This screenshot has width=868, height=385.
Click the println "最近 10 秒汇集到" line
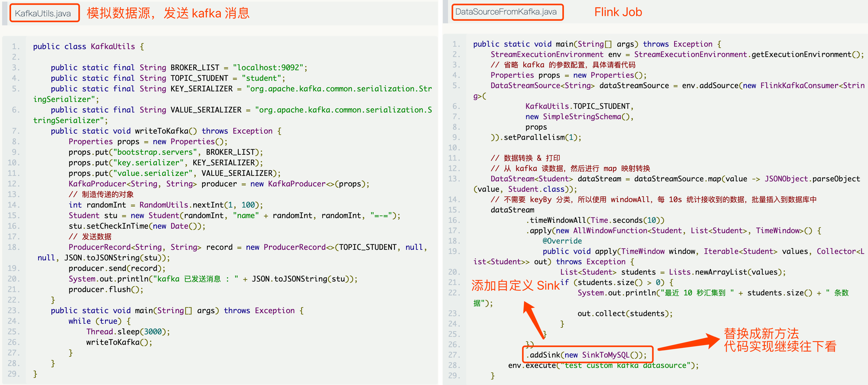coord(661,298)
